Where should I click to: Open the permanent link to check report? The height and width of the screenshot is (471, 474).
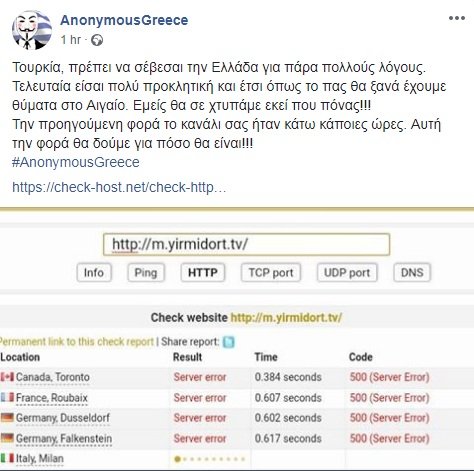(x=76, y=342)
